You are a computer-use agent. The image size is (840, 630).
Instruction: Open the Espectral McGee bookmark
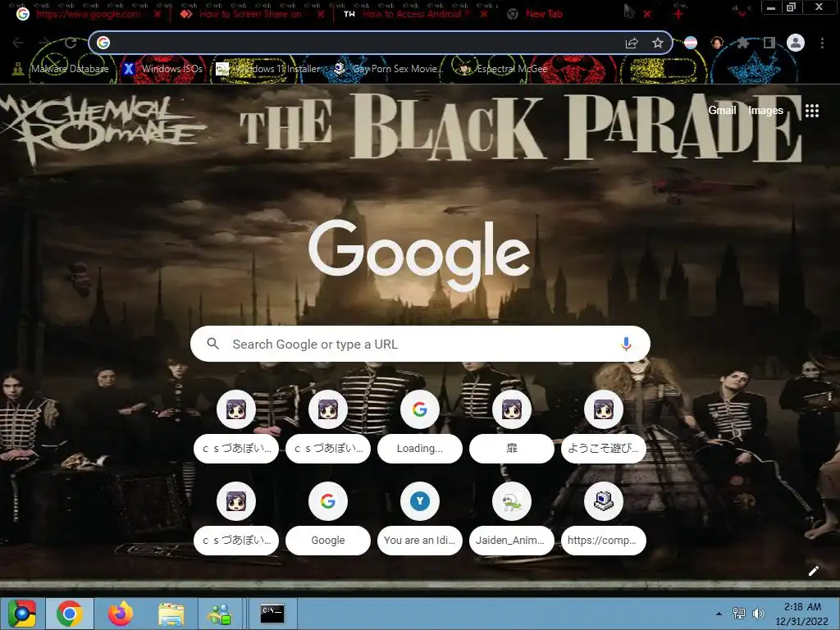[504, 69]
